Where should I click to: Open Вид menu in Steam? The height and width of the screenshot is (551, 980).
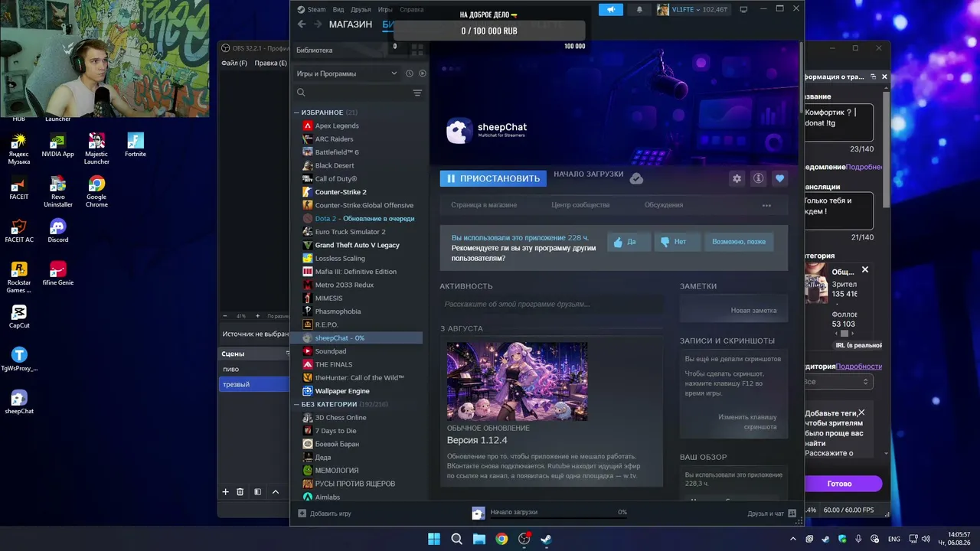coord(338,9)
